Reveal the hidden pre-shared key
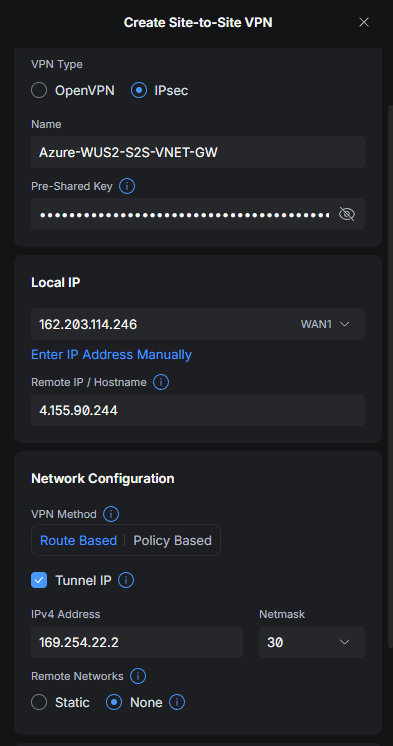Image resolution: width=393 pixels, height=746 pixels. pyautogui.click(x=347, y=215)
